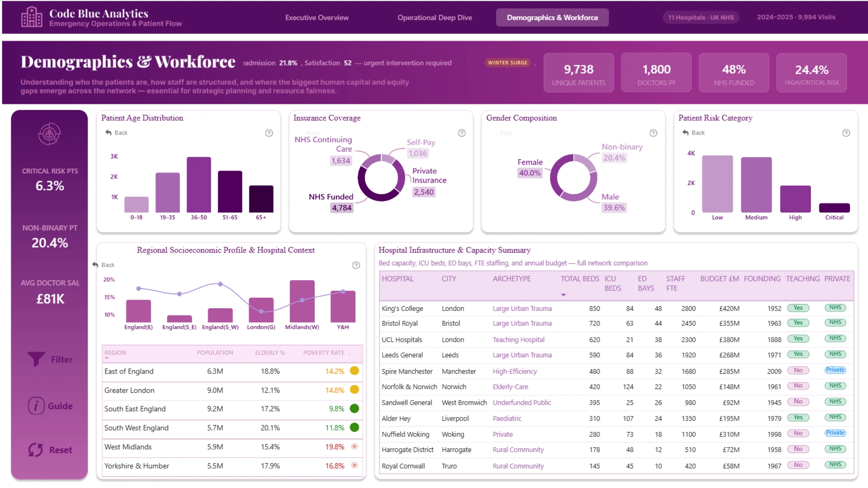Click help icon on Regional Socioeconomic chart
The width and height of the screenshot is (868, 488).
(356, 265)
